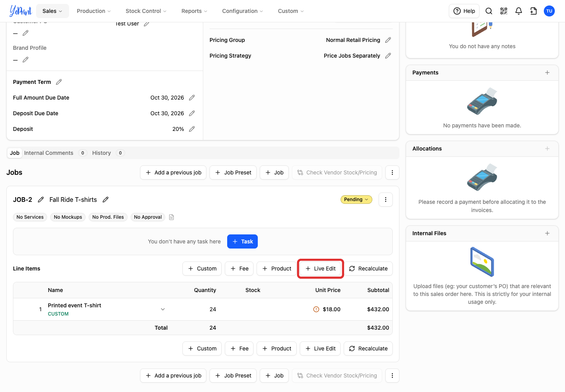
Task: Click the search magnifier icon
Action: click(489, 11)
